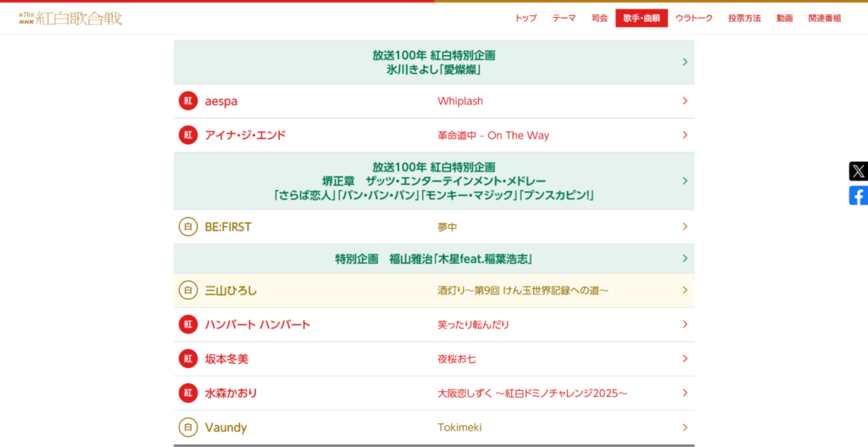Go to the 投票方法 page
The height and width of the screenshot is (447, 868).
click(744, 18)
